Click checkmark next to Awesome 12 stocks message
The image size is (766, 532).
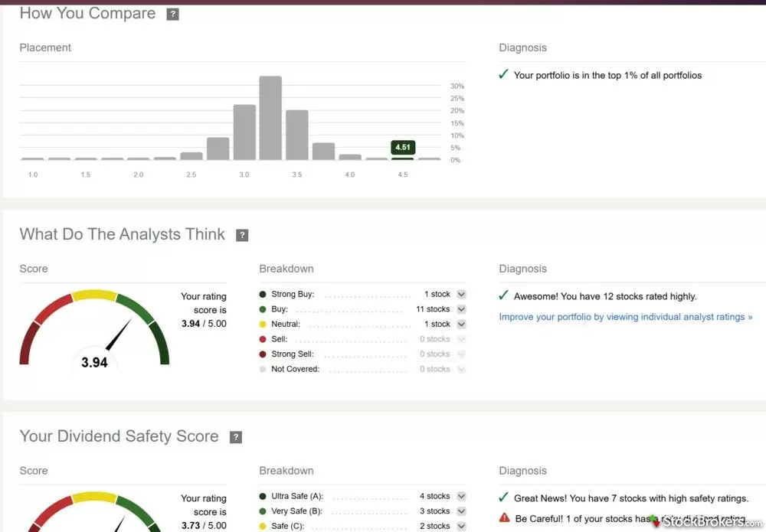coord(503,295)
